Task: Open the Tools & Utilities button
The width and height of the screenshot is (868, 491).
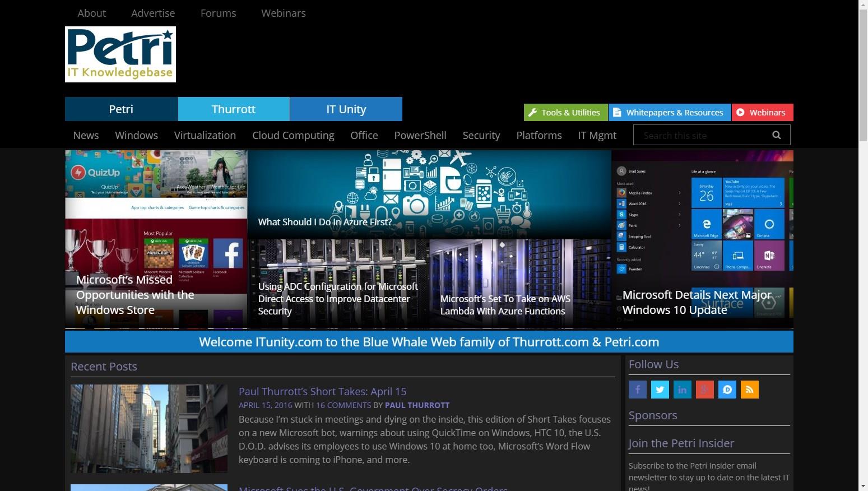Action: pyautogui.click(x=566, y=112)
